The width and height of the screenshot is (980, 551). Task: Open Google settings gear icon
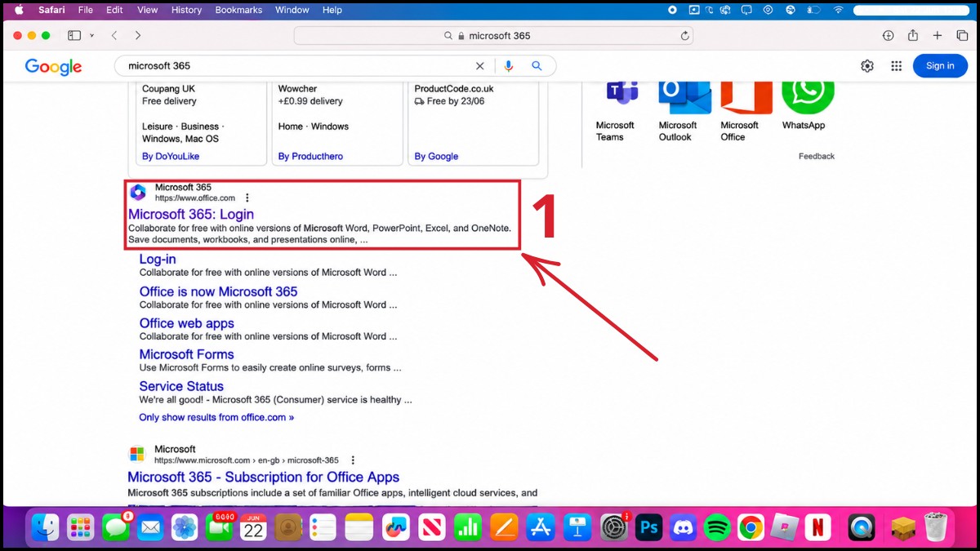pos(867,66)
